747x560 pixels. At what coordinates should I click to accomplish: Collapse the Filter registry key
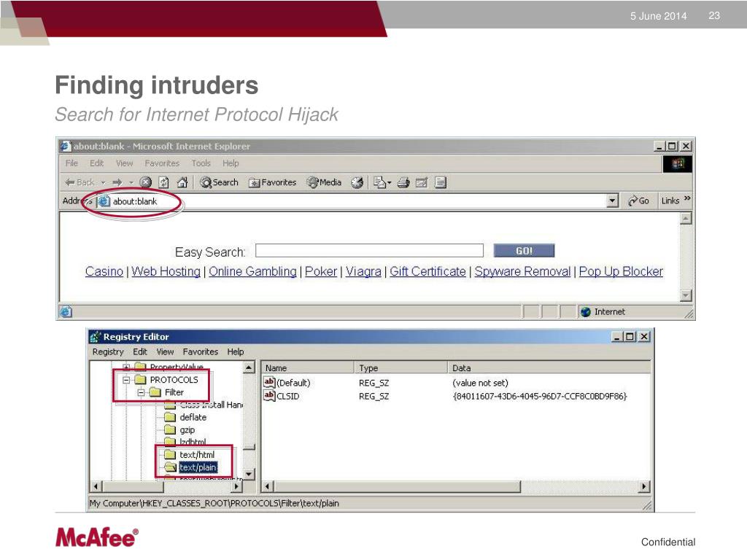[141, 393]
